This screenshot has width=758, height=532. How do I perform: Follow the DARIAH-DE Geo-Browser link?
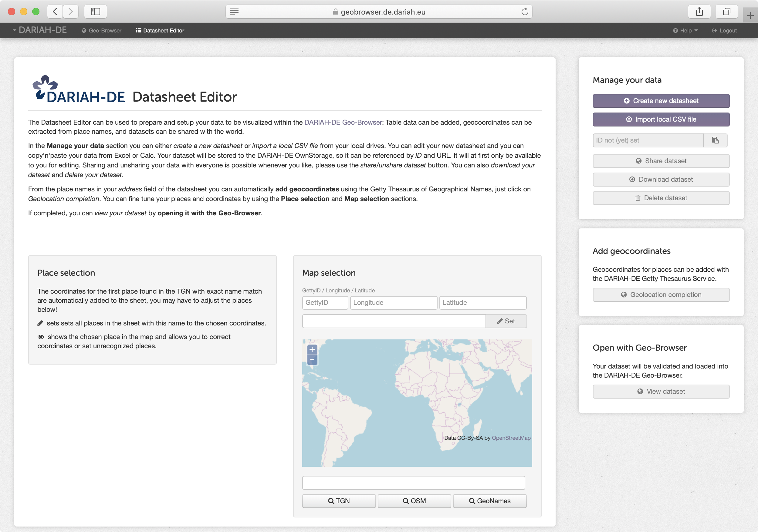pyautogui.click(x=343, y=123)
